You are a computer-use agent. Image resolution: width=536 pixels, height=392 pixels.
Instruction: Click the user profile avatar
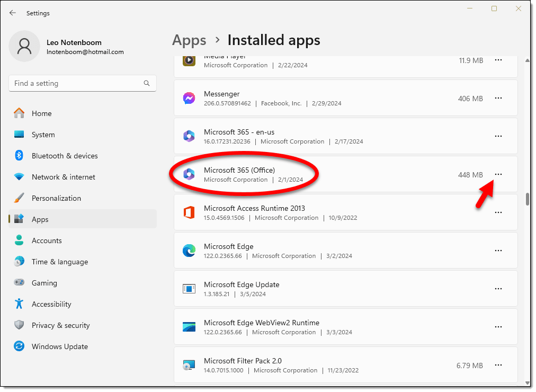click(x=24, y=46)
